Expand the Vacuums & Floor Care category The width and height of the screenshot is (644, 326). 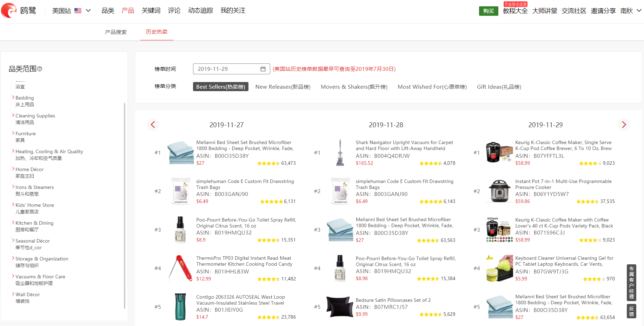[x=13, y=277]
